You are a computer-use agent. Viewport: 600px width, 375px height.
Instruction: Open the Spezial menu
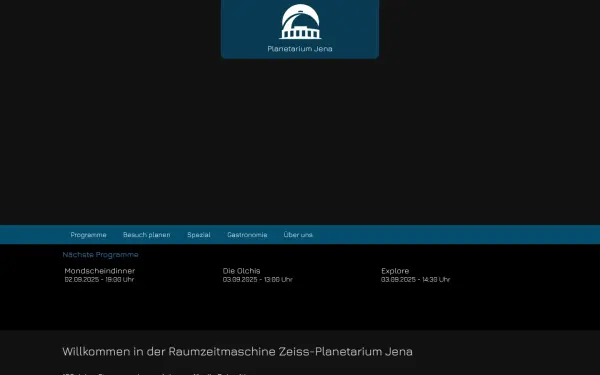point(199,235)
